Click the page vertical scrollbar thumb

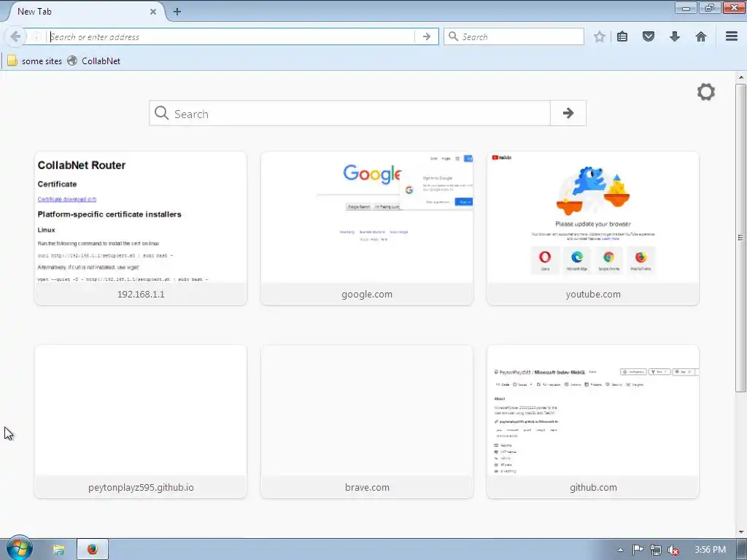click(740, 238)
